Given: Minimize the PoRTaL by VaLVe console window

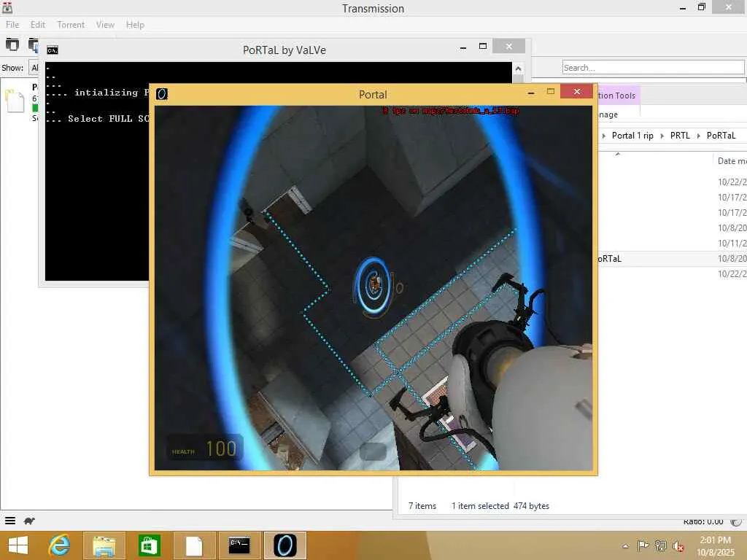Looking at the screenshot, I should pyautogui.click(x=463, y=47).
